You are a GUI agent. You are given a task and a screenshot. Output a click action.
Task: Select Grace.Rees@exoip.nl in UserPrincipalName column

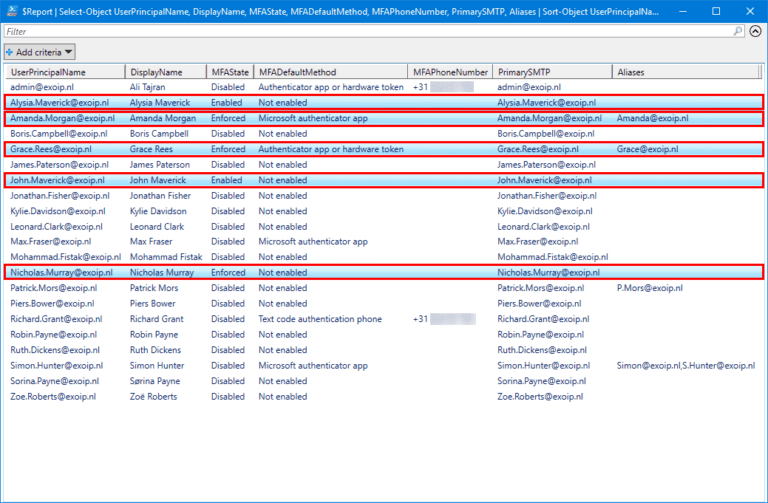[x=51, y=149]
